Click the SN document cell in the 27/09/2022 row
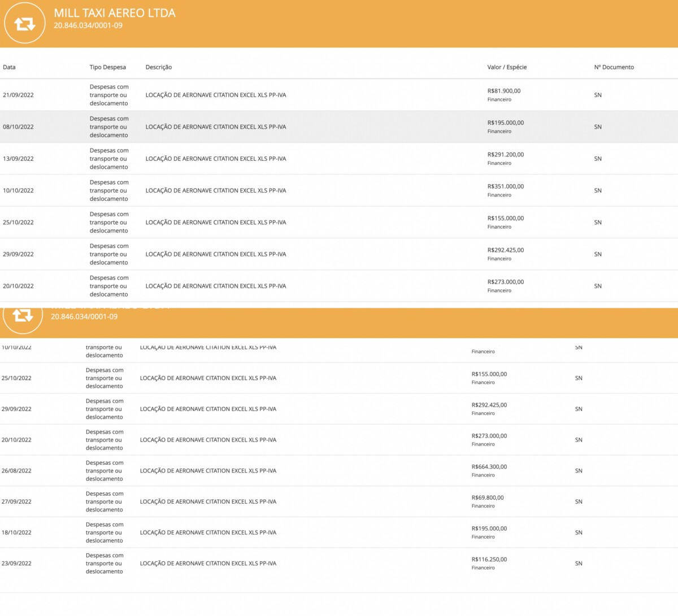This screenshot has width=678, height=616. click(579, 502)
